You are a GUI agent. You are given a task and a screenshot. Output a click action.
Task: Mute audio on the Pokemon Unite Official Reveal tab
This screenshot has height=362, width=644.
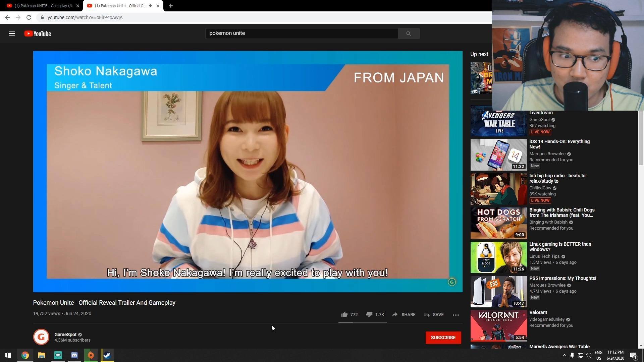pyautogui.click(x=151, y=6)
